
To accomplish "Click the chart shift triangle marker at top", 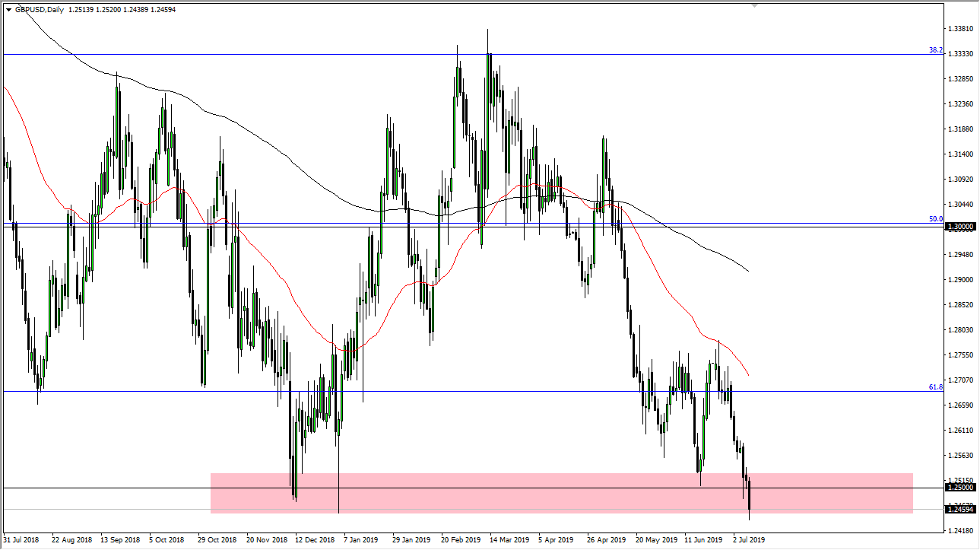I will click(x=754, y=5).
